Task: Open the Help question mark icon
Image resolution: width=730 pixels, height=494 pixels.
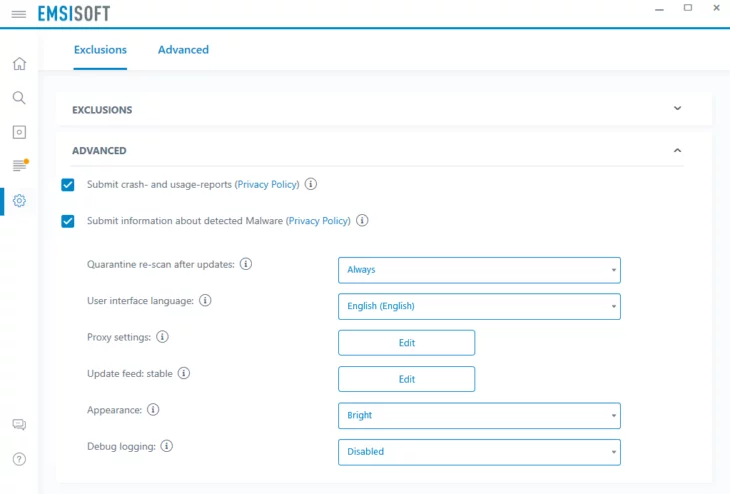Action: (x=19, y=460)
